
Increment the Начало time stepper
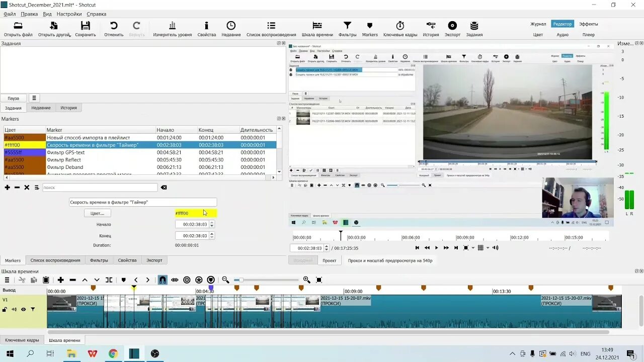[212, 223]
